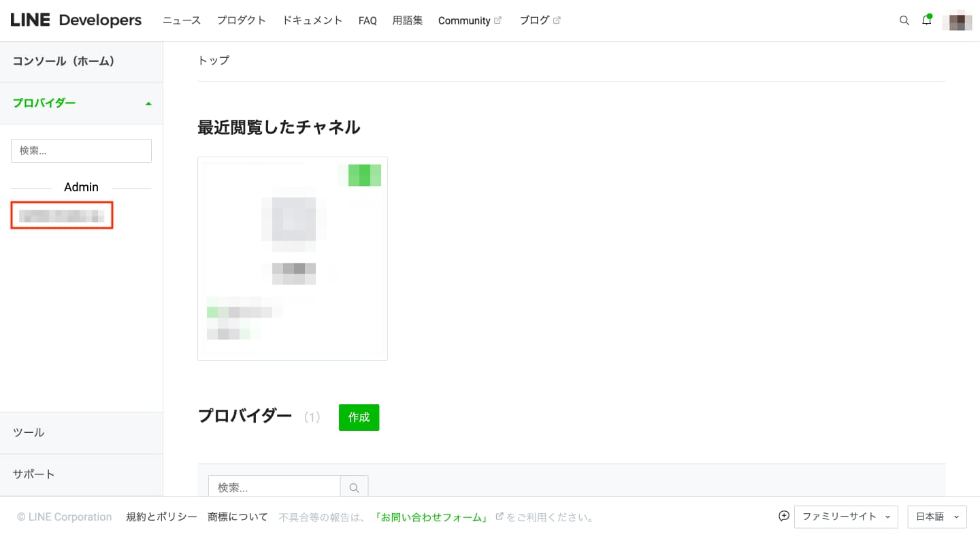
Task: Open the 日本語 language dropdown
Action: pos(937,517)
